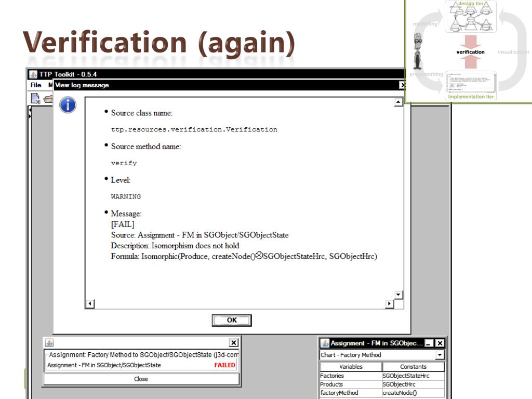Click the Java icon in TTP Toolkit title bar
This screenshot has width=532, height=399.
click(x=33, y=74)
